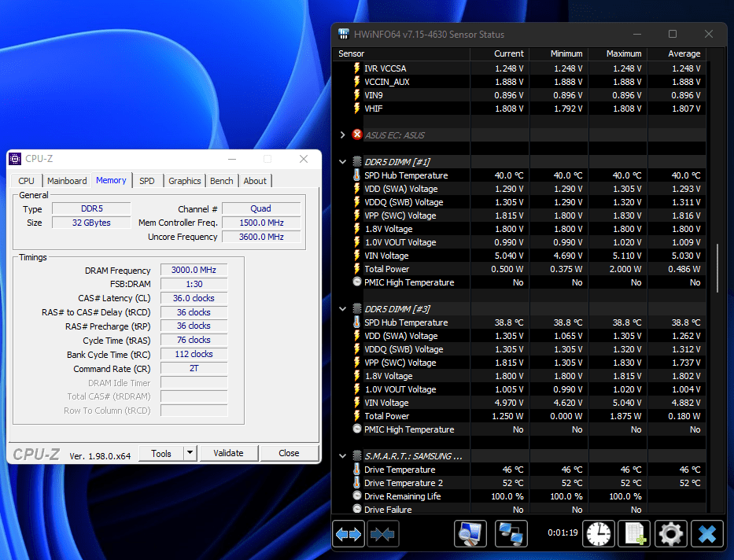Click the HWiNFO Maximum column header
Screen dimensions: 734x560
[x=618, y=53]
